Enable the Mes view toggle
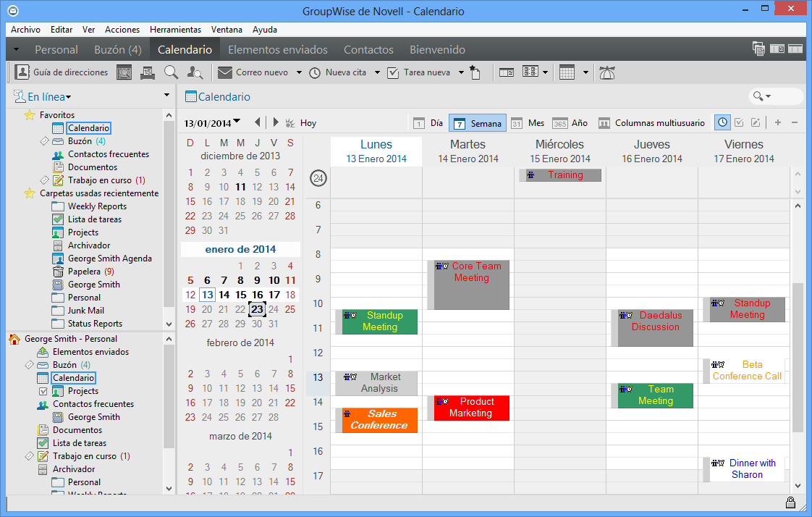812x517 pixels. pyautogui.click(x=531, y=122)
